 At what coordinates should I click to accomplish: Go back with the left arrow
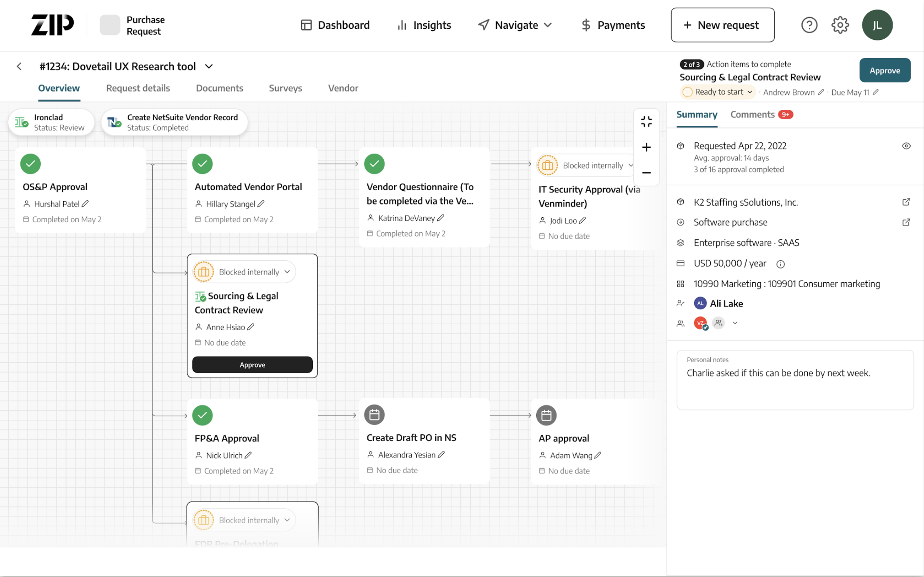coord(19,66)
